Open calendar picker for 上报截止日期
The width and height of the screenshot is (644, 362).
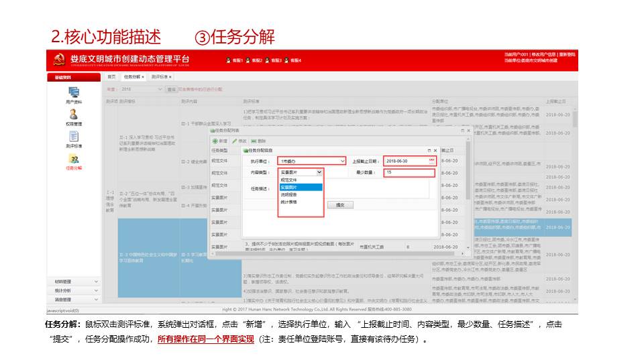tap(432, 162)
